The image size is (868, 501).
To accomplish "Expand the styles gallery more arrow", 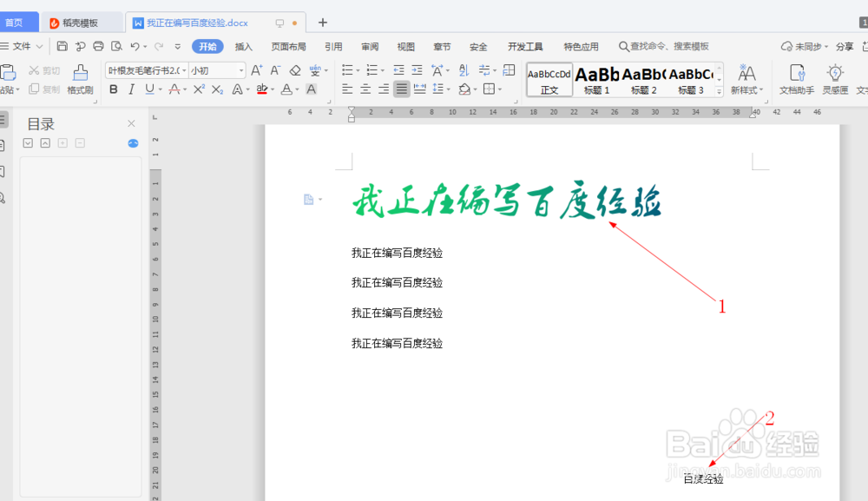I will click(719, 91).
